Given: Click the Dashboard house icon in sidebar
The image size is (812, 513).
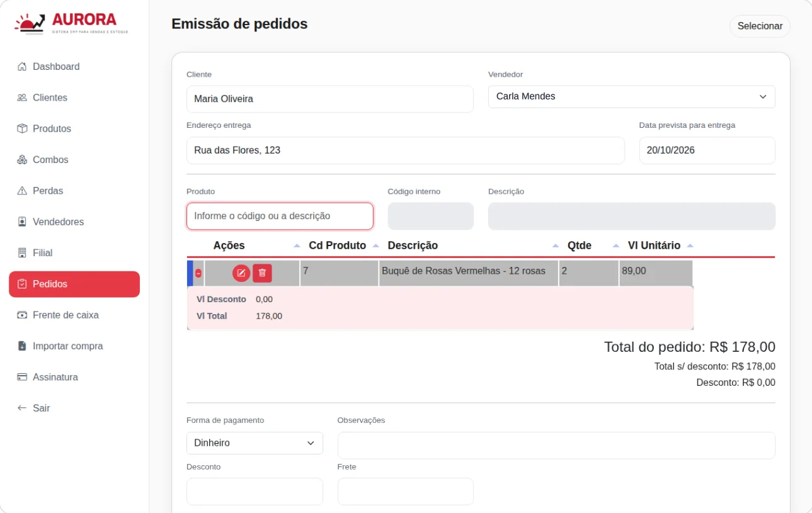Looking at the screenshot, I should (22, 67).
